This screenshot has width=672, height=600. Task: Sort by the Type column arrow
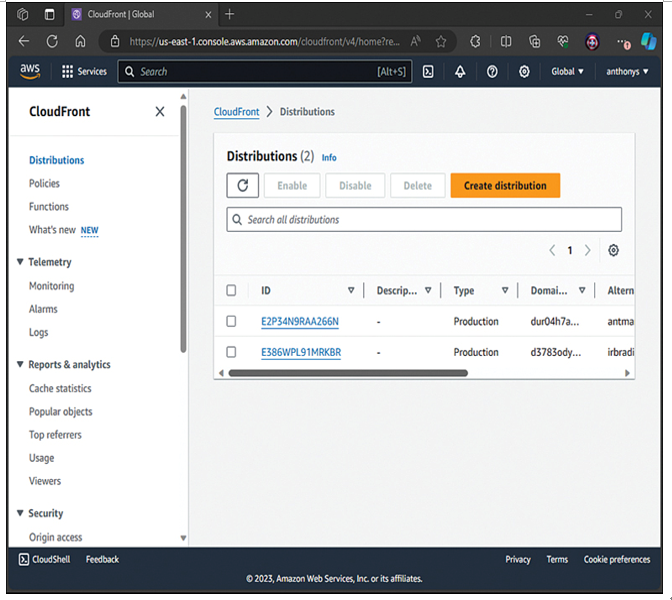(505, 291)
